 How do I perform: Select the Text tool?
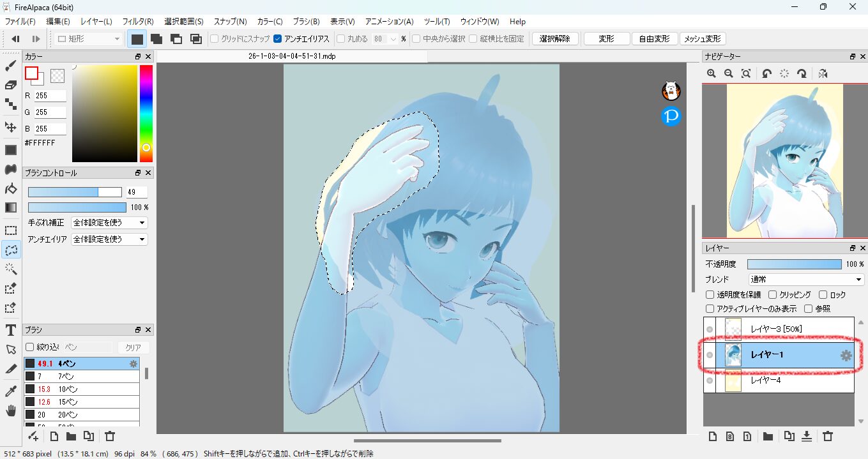tap(11, 330)
